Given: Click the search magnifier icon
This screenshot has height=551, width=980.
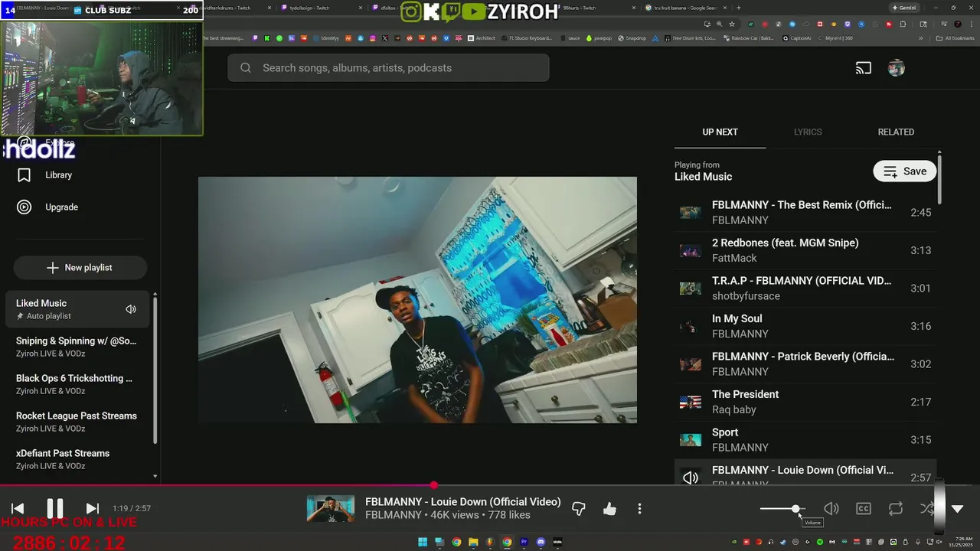Looking at the screenshot, I should click(x=246, y=68).
